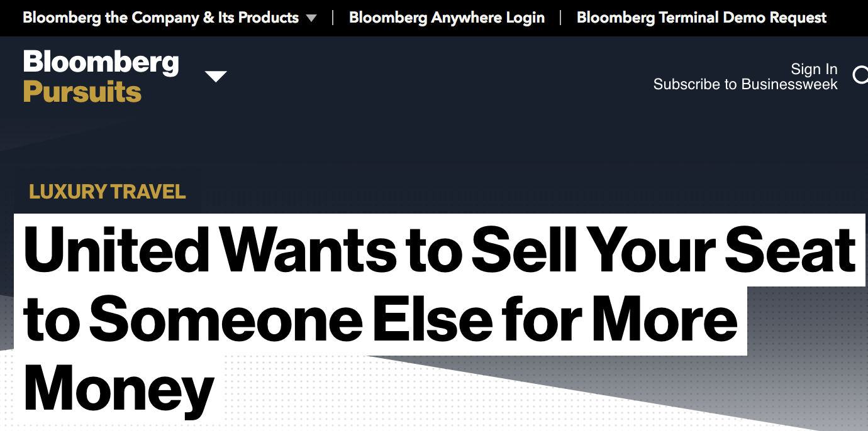The height and width of the screenshot is (431, 868).
Task: Click the search magnifier icon
Action: 860,75
